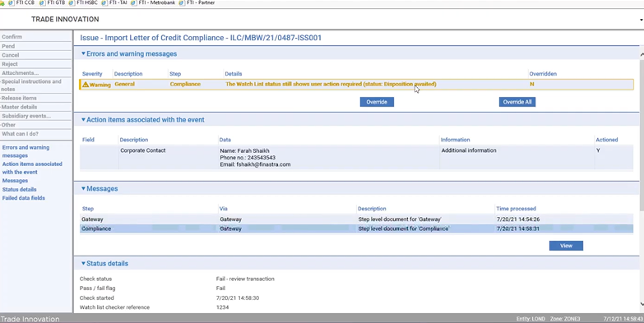
Task: Open the FTI - Metrobank bookmark
Action: coord(153,2)
